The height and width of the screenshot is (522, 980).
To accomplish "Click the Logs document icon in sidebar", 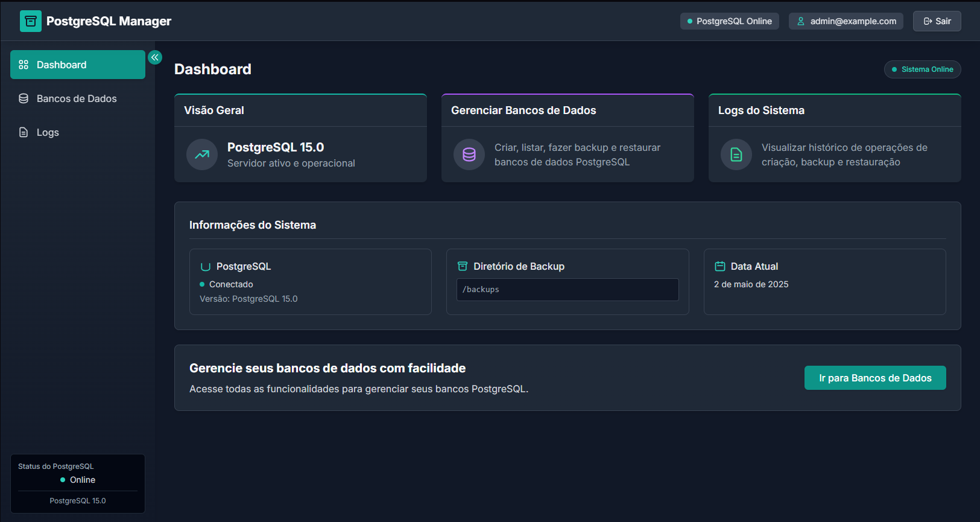I will pyautogui.click(x=24, y=132).
